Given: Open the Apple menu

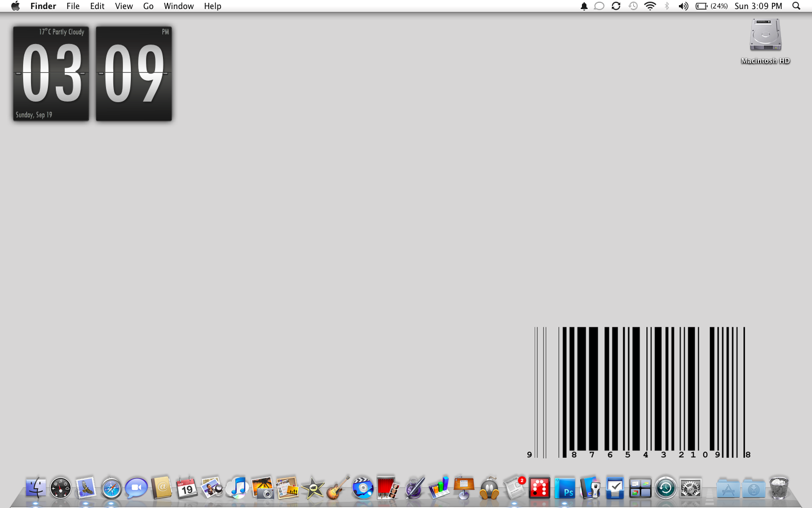Looking at the screenshot, I should (15, 6).
